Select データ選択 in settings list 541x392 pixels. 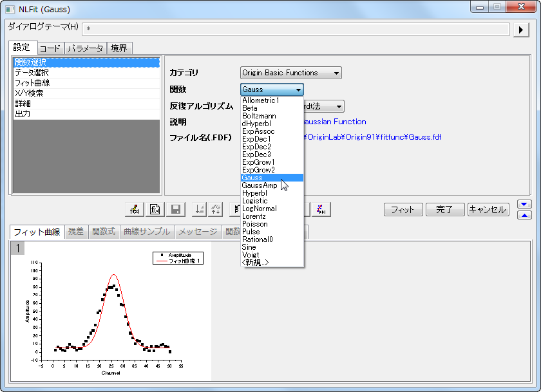tap(86, 73)
